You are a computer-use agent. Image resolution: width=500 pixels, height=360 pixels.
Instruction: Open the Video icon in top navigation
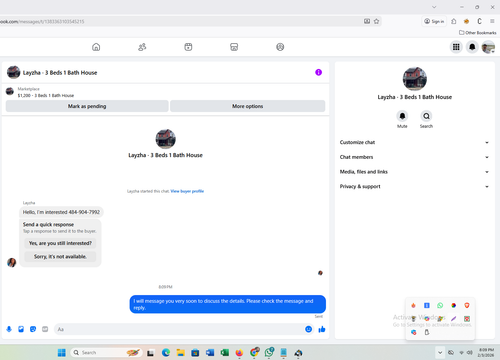[x=188, y=47]
